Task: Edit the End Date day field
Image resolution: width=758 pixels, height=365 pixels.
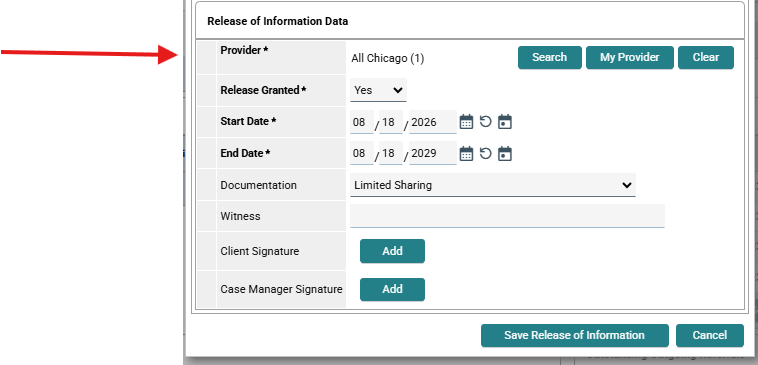Action: (391, 153)
